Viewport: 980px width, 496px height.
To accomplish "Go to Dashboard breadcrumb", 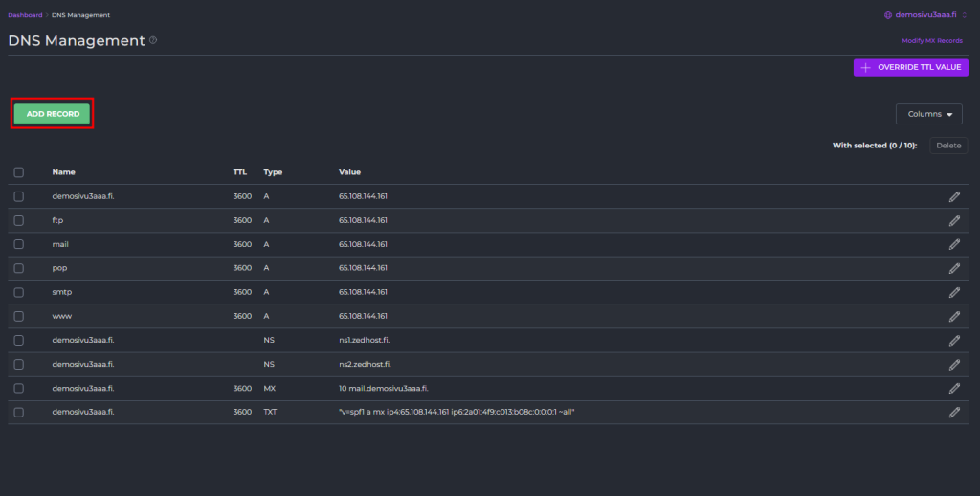I will click(25, 15).
